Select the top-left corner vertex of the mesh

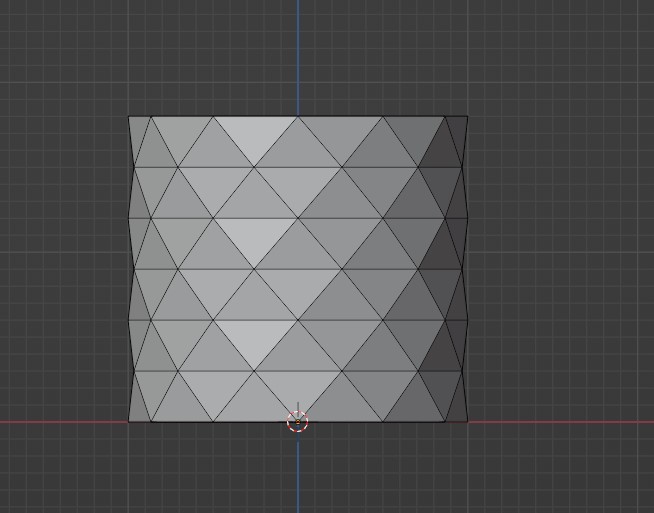pyautogui.click(x=129, y=117)
